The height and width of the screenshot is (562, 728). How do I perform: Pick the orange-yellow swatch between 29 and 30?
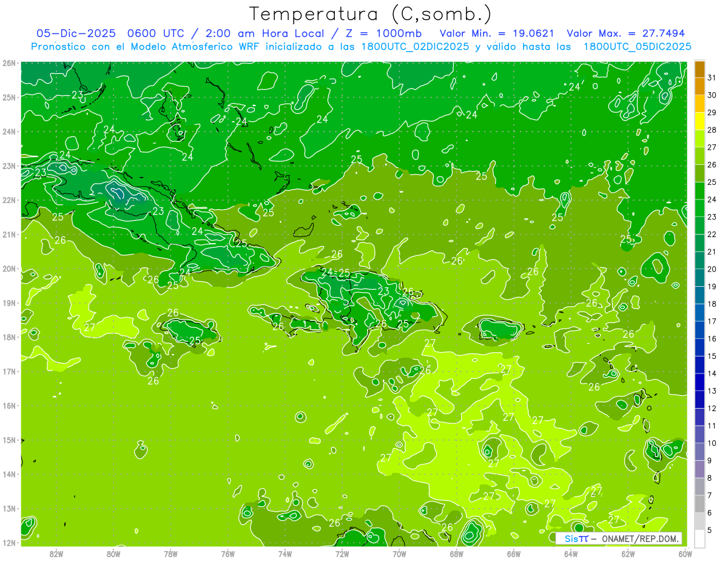click(x=699, y=104)
